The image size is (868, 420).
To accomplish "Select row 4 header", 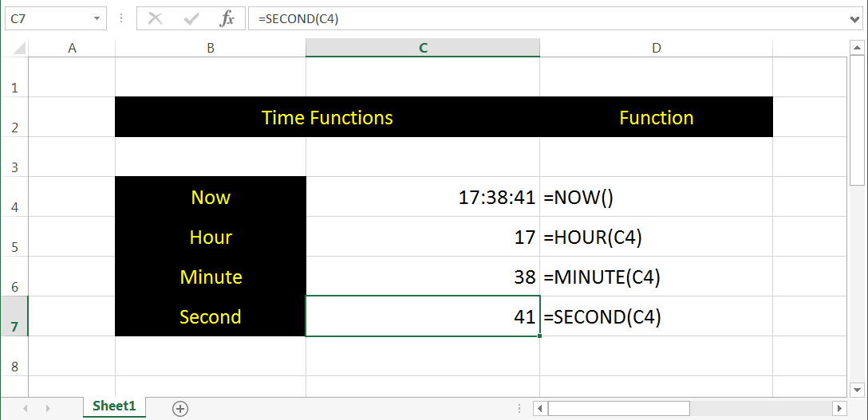I will (14, 197).
